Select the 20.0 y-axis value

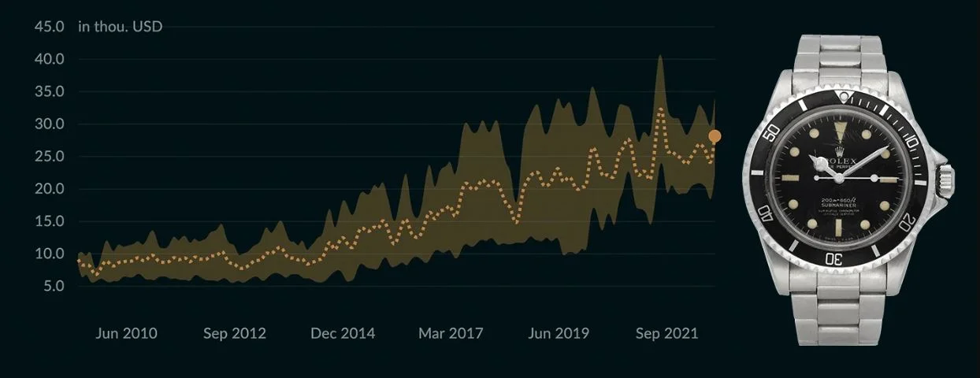pyautogui.click(x=49, y=189)
